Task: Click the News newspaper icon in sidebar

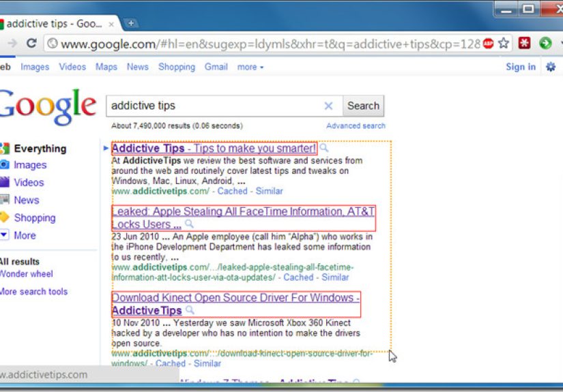Action: tap(5, 199)
